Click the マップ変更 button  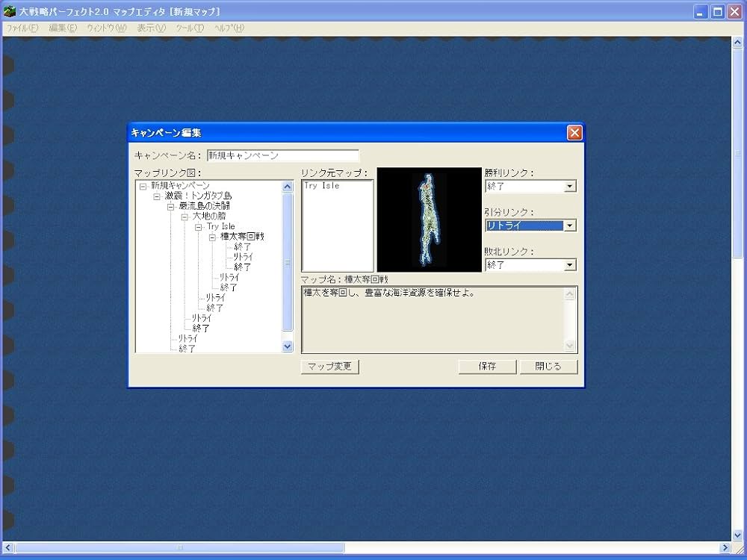click(x=329, y=366)
